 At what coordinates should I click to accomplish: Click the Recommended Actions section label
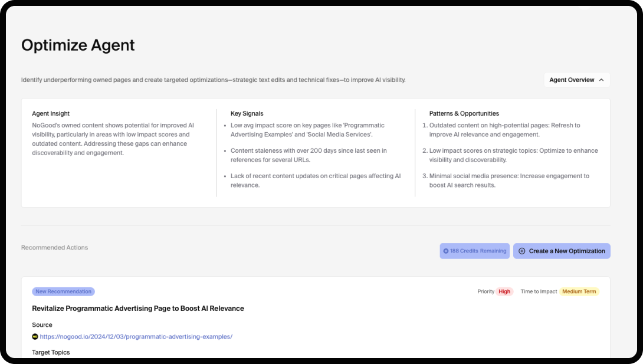coord(54,248)
